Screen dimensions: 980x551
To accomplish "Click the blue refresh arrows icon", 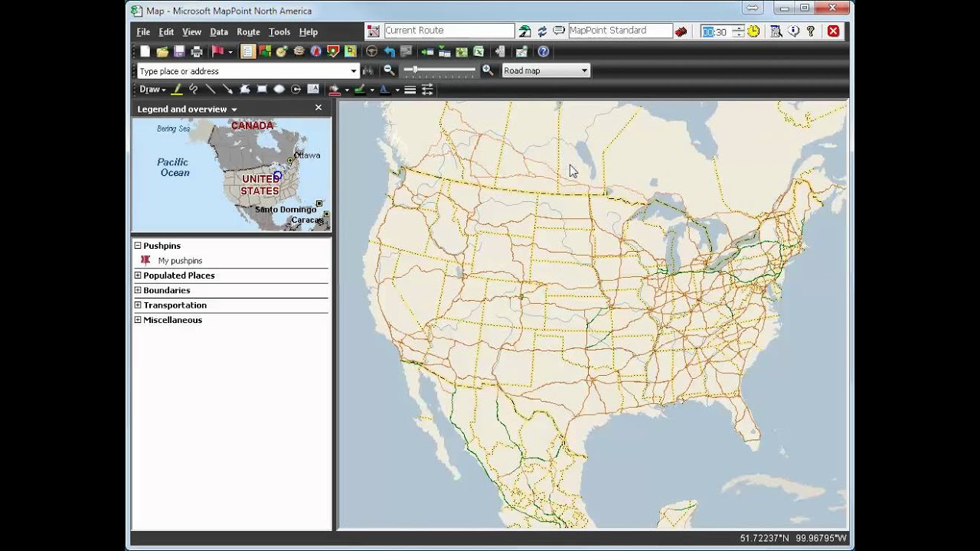I will tap(542, 31).
